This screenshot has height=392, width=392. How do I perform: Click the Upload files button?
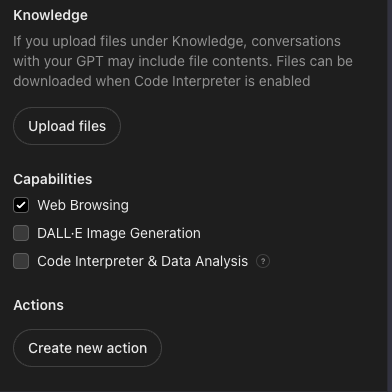67,126
